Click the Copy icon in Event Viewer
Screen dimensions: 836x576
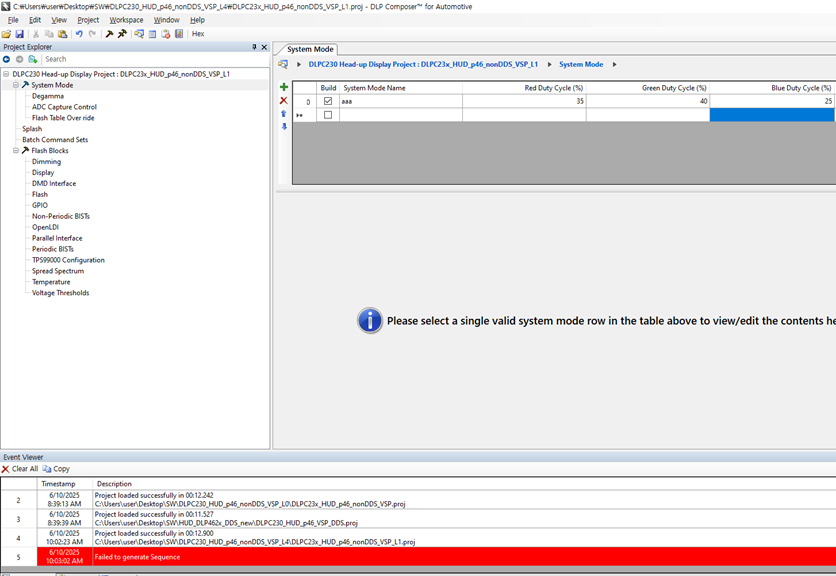(x=47, y=469)
